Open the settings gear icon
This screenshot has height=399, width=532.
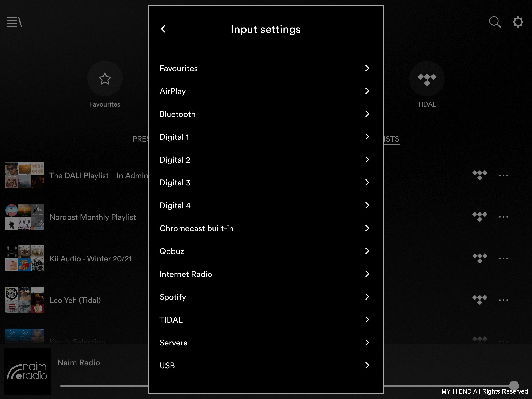pyautogui.click(x=518, y=22)
